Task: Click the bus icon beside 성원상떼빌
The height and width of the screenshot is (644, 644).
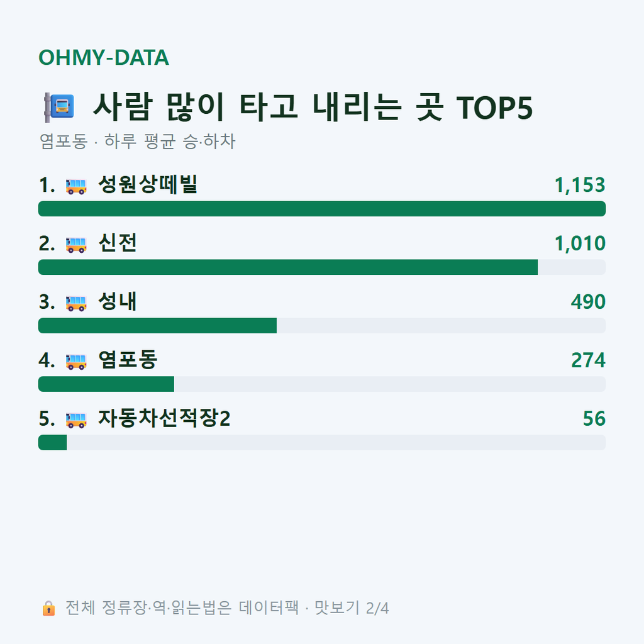Action: (x=76, y=186)
